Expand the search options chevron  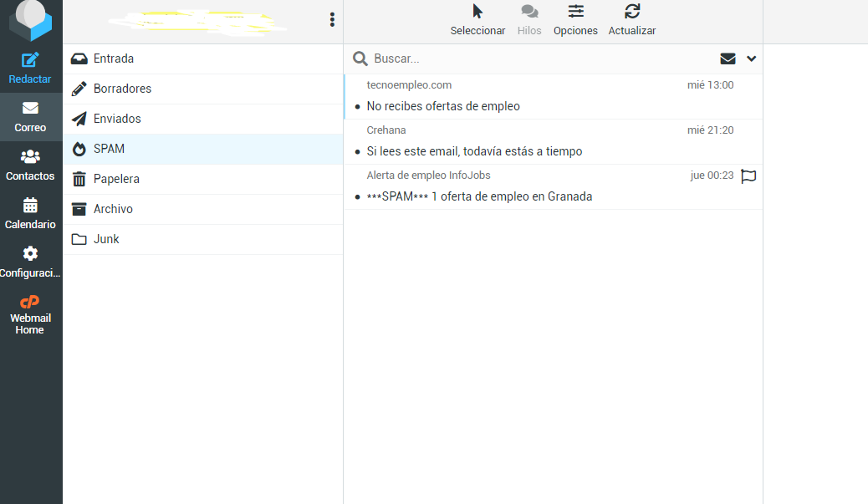click(x=751, y=59)
